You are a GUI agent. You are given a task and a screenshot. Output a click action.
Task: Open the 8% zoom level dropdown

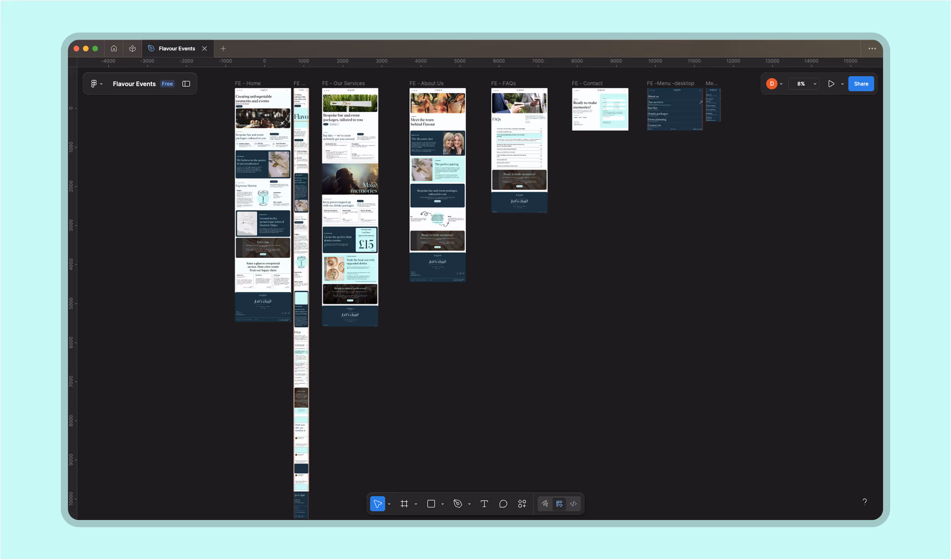tap(803, 83)
